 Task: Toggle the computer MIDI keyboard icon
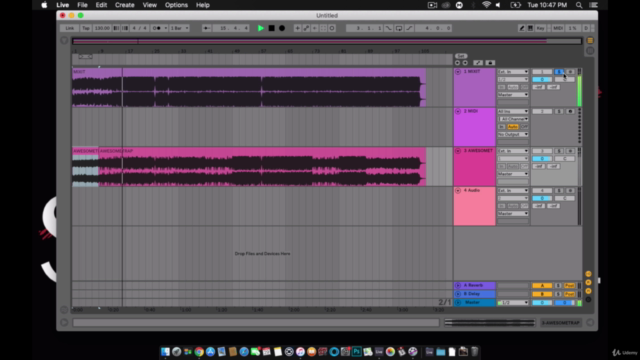click(530, 28)
